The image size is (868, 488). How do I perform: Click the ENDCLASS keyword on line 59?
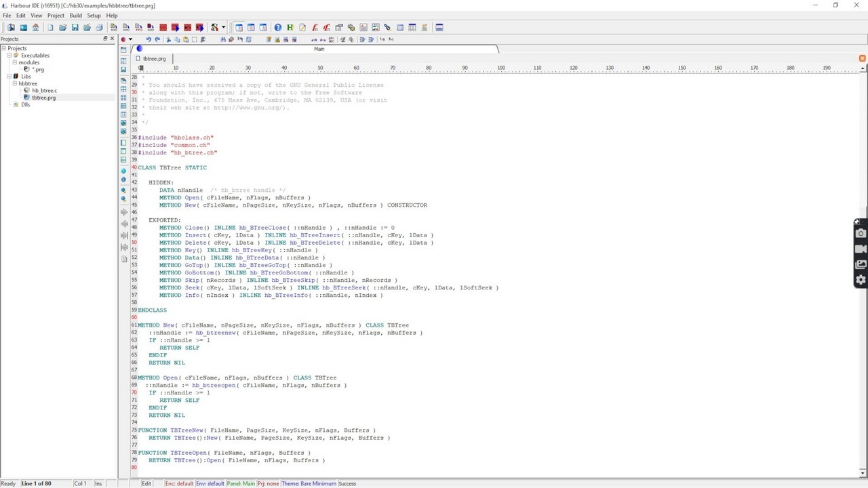click(x=152, y=310)
